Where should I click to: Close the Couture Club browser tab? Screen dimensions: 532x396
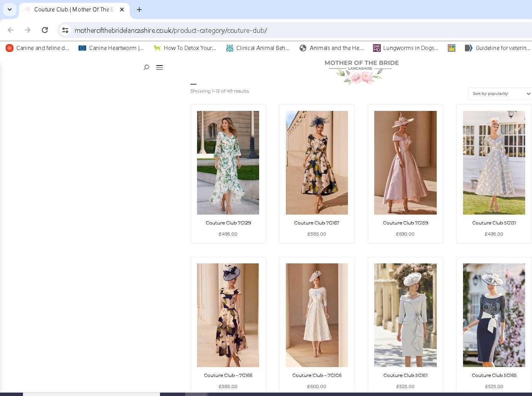pos(122,10)
